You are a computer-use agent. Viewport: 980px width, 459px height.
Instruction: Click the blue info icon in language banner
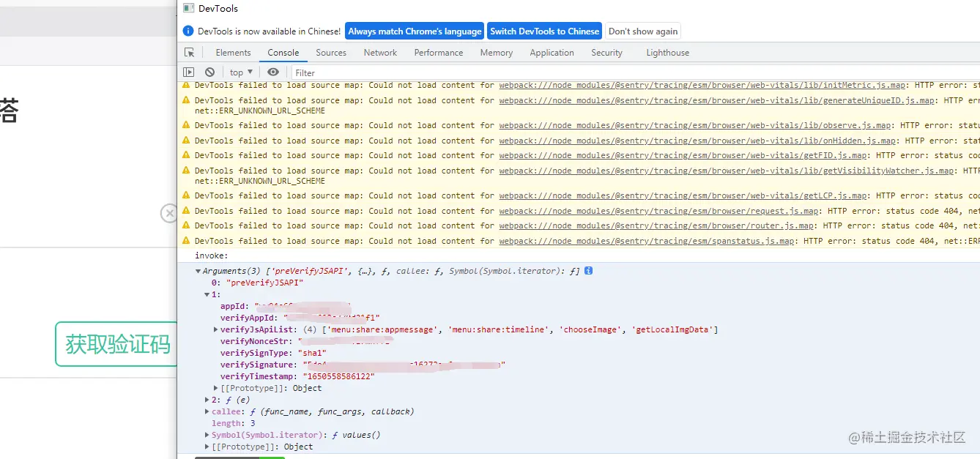[x=188, y=31]
